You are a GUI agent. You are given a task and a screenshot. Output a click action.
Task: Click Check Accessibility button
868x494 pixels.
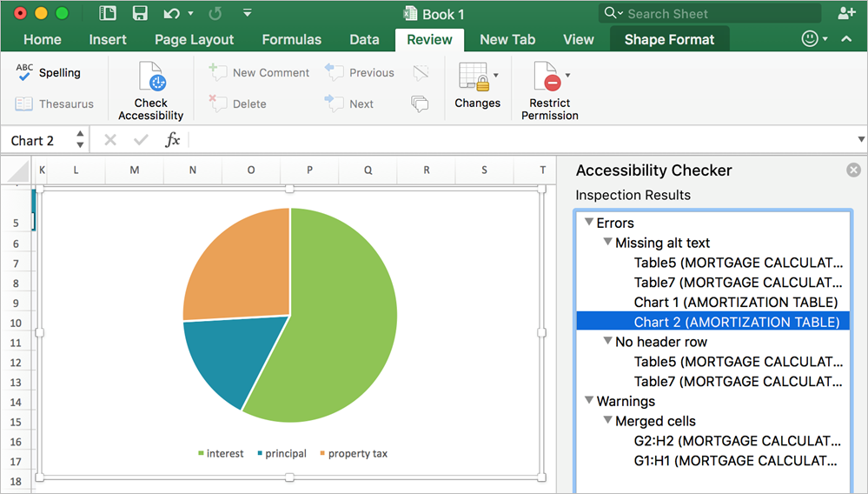(150, 91)
